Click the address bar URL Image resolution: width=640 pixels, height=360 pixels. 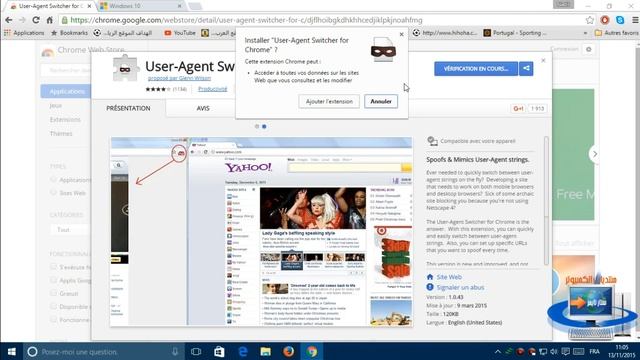coord(246,20)
